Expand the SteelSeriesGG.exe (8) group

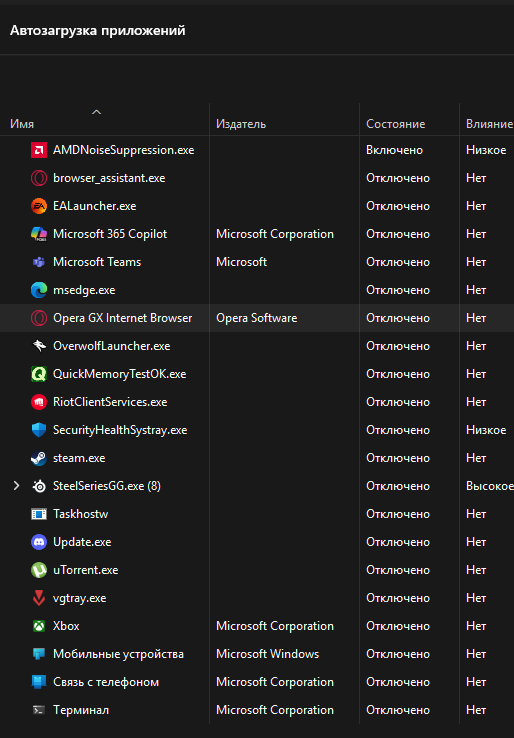coord(16,486)
